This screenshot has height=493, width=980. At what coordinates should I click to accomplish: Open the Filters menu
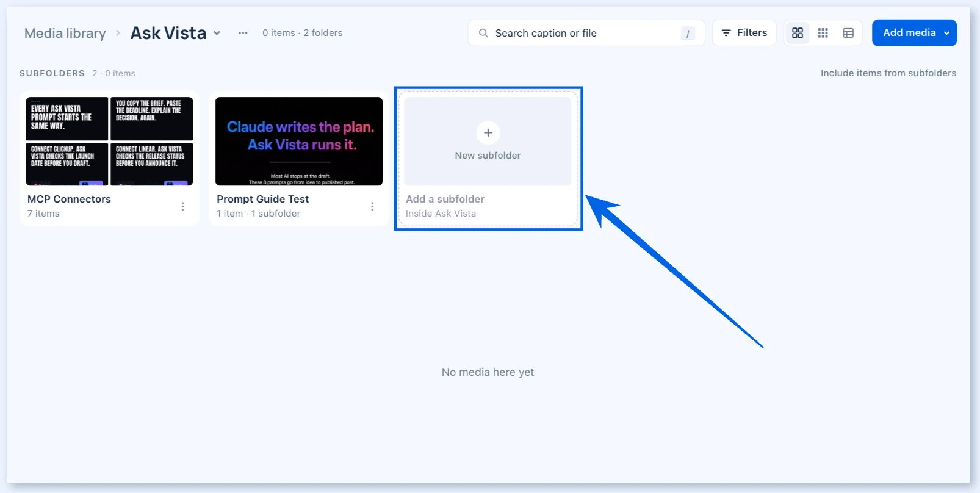[x=744, y=33]
